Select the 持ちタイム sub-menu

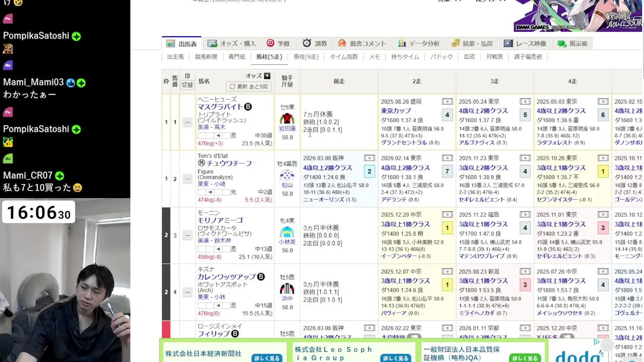(x=405, y=57)
